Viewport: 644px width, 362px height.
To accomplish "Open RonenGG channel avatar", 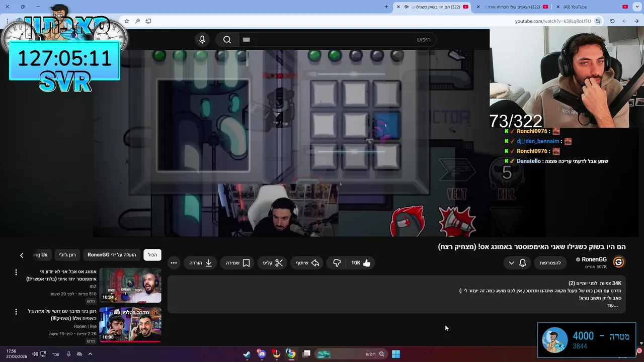I will (618, 262).
